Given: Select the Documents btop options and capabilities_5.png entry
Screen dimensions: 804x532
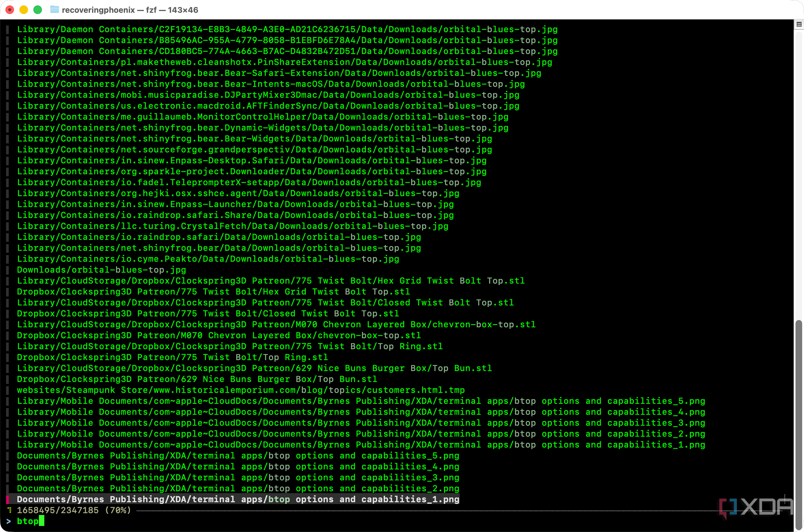Looking at the screenshot, I should click(x=238, y=455).
